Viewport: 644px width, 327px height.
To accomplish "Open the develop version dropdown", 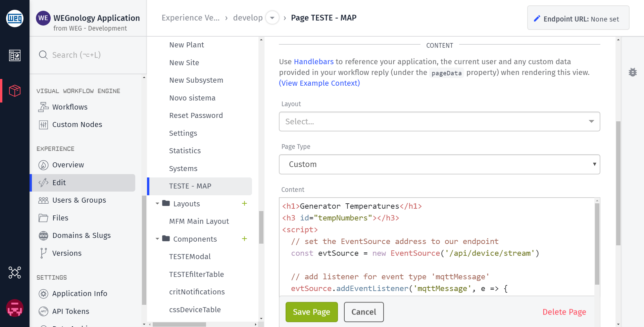I will pyautogui.click(x=272, y=17).
